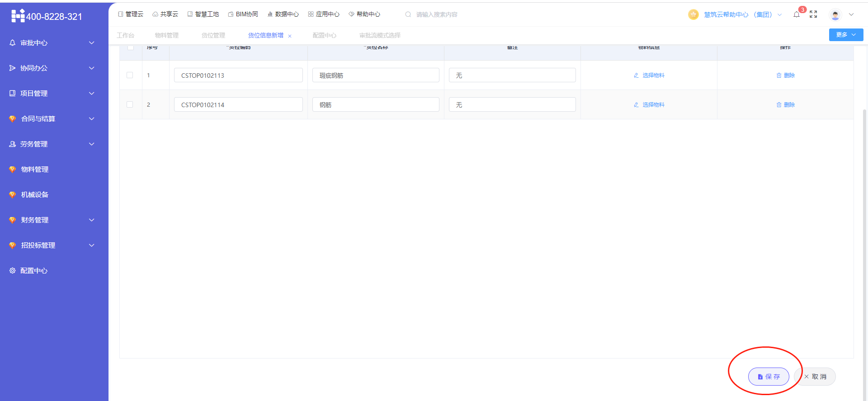Click the 合同与结算 diamond icon

[13, 118]
